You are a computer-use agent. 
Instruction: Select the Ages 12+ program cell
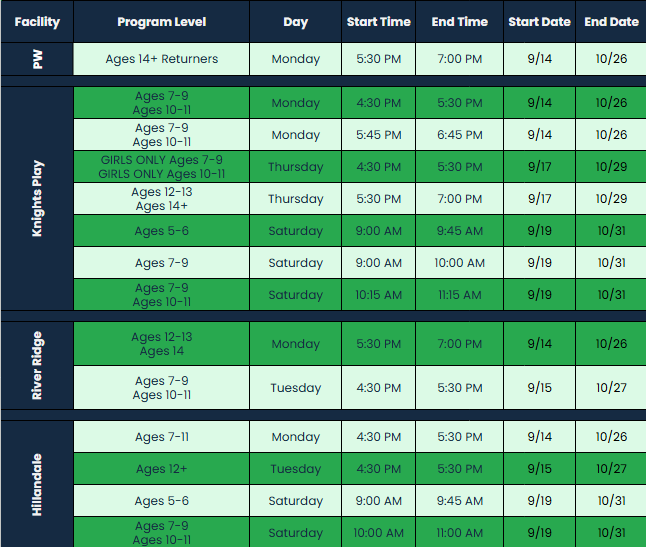(162, 469)
